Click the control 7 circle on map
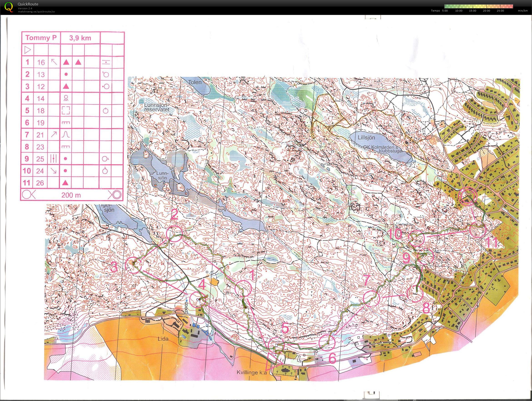This screenshot has height=401, width=532. tap(371, 298)
